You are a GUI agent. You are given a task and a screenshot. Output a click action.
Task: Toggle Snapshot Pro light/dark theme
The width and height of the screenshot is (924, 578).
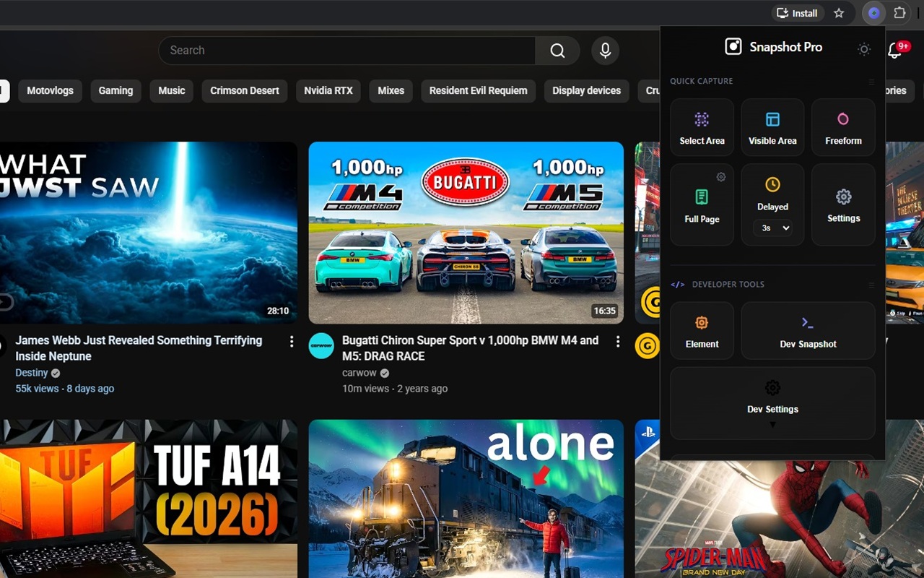[x=864, y=49]
